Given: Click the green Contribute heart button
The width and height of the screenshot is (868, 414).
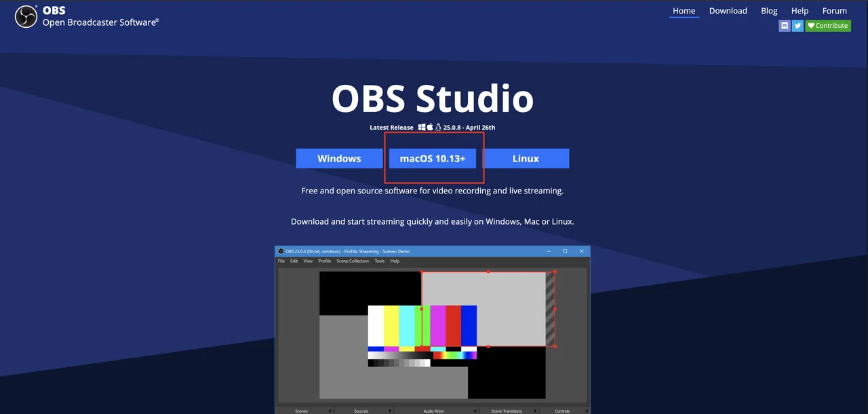Looking at the screenshot, I should click(828, 26).
